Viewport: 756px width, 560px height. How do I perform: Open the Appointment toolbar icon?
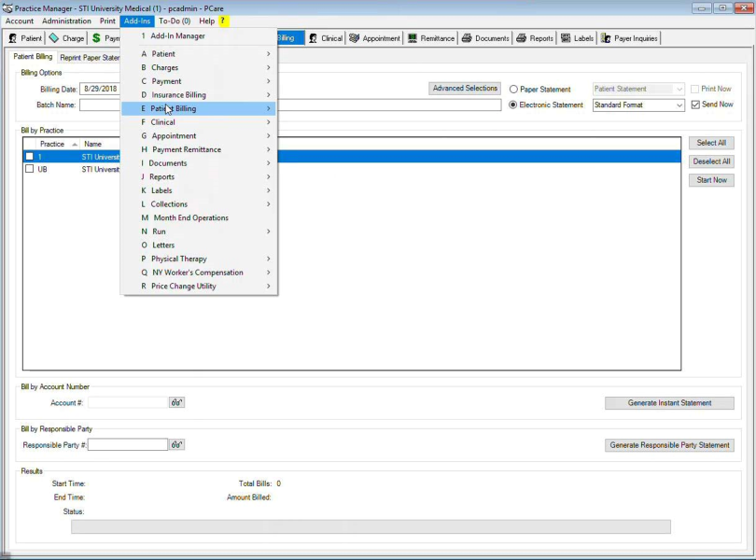tap(355, 38)
